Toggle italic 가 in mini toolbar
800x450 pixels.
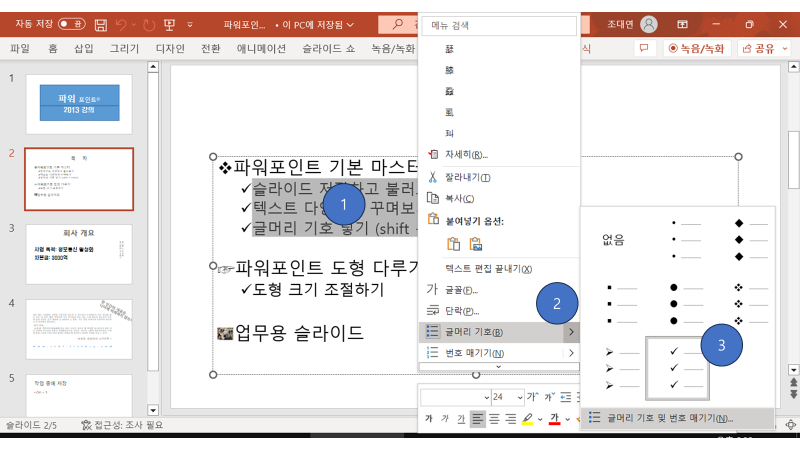pyautogui.click(x=445, y=419)
